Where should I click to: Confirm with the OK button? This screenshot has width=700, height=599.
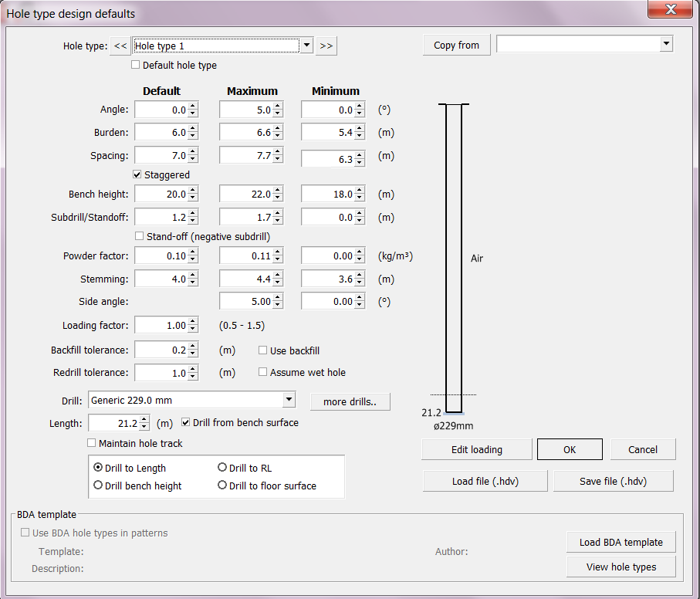570,449
